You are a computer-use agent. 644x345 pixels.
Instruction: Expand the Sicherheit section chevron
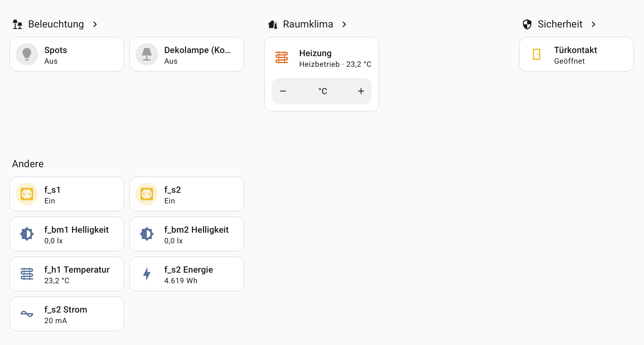[593, 24]
